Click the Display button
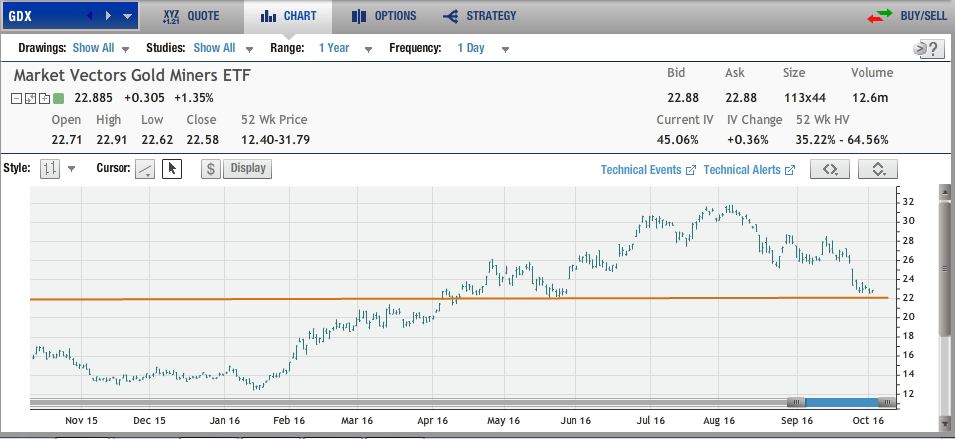 [x=248, y=169]
